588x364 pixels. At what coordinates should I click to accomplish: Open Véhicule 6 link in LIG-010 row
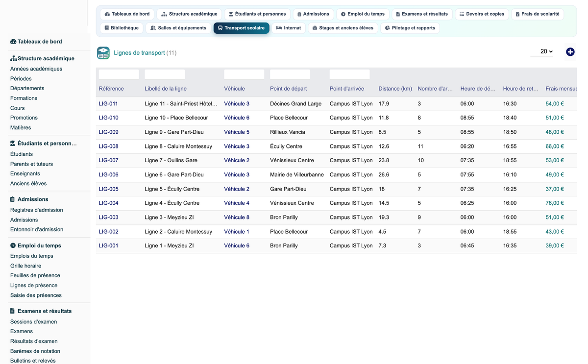coord(237,118)
